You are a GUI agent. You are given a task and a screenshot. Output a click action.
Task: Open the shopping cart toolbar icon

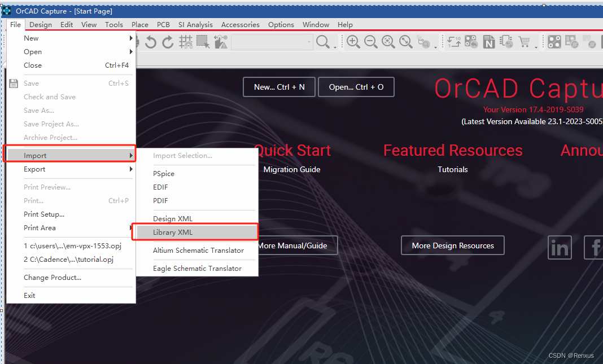[x=525, y=41]
